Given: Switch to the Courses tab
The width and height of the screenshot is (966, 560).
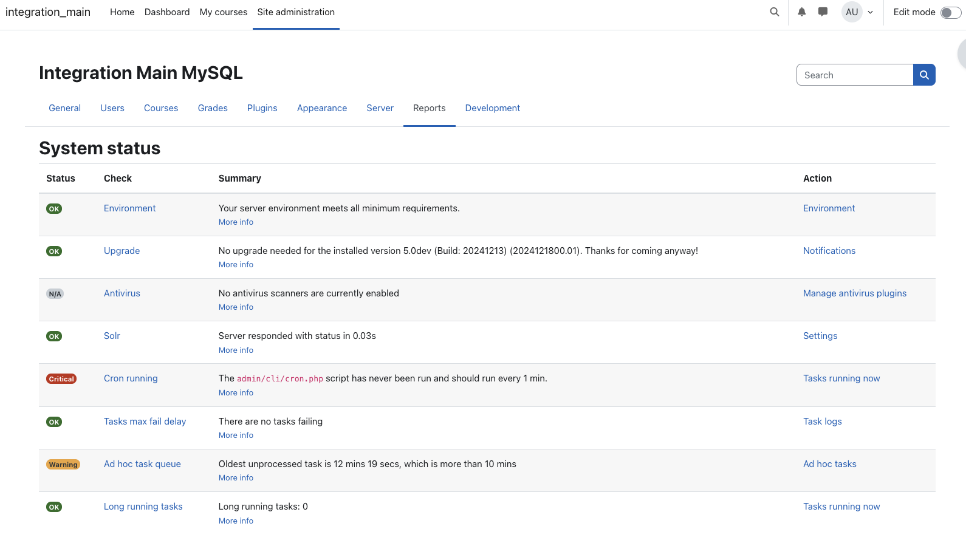Looking at the screenshot, I should (x=161, y=108).
